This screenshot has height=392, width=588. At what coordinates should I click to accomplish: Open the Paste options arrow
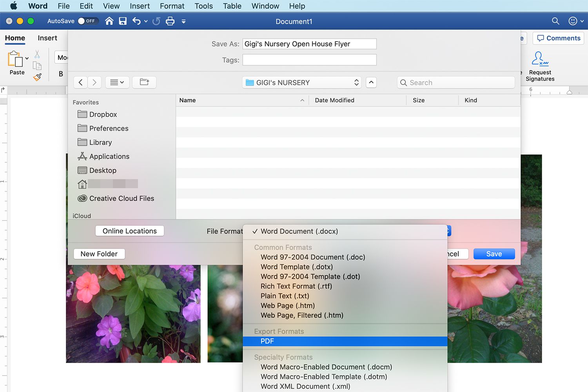coord(27,58)
